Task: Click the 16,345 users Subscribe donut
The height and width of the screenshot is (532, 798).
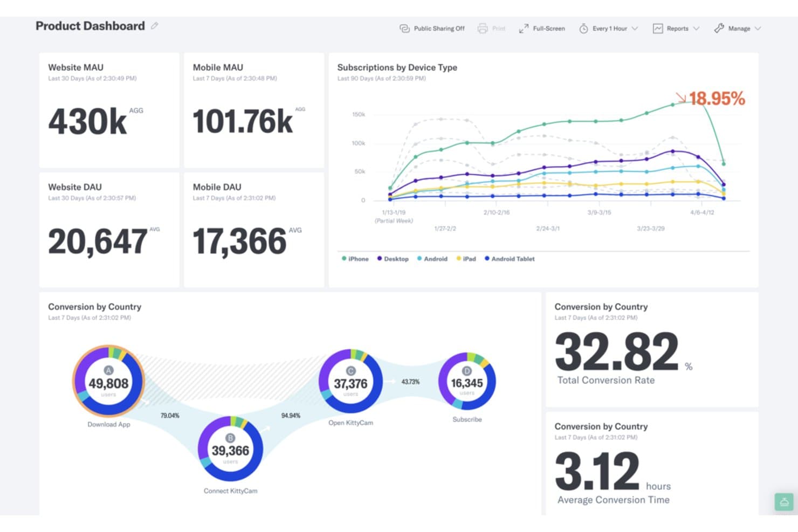Action: (467, 382)
